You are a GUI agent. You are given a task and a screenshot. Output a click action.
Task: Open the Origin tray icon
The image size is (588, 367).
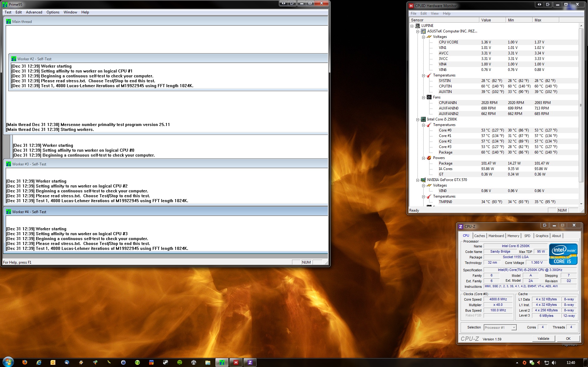[525, 363]
